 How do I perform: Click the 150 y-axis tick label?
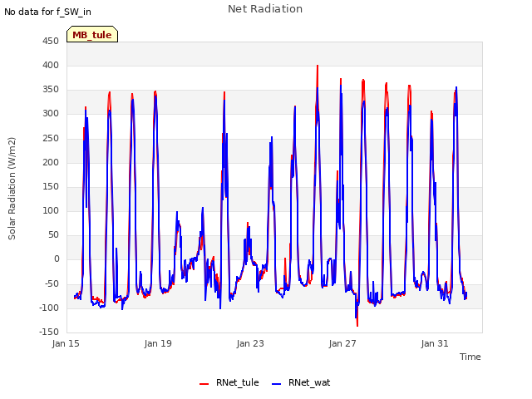[x=51, y=186]
